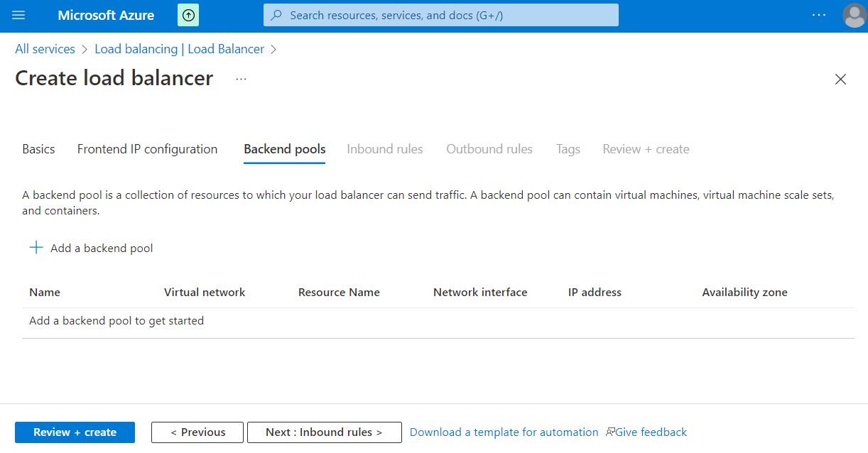This screenshot has height=453, width=868.
Task: Click the Give feedback link
Action: tap(651, 432)
